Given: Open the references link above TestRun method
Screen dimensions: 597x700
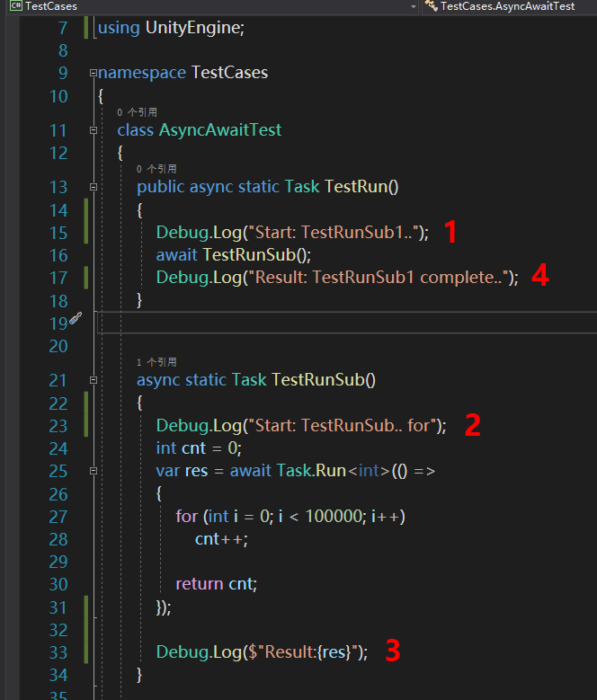Looking at the screenshot, I should click(156, 169).
